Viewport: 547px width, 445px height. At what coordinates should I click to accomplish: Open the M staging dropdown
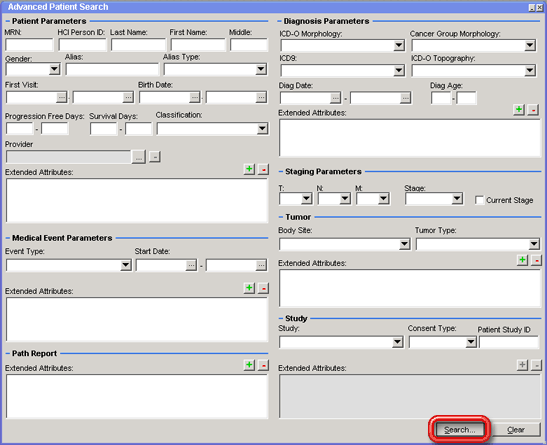click(x=383, y=199)
